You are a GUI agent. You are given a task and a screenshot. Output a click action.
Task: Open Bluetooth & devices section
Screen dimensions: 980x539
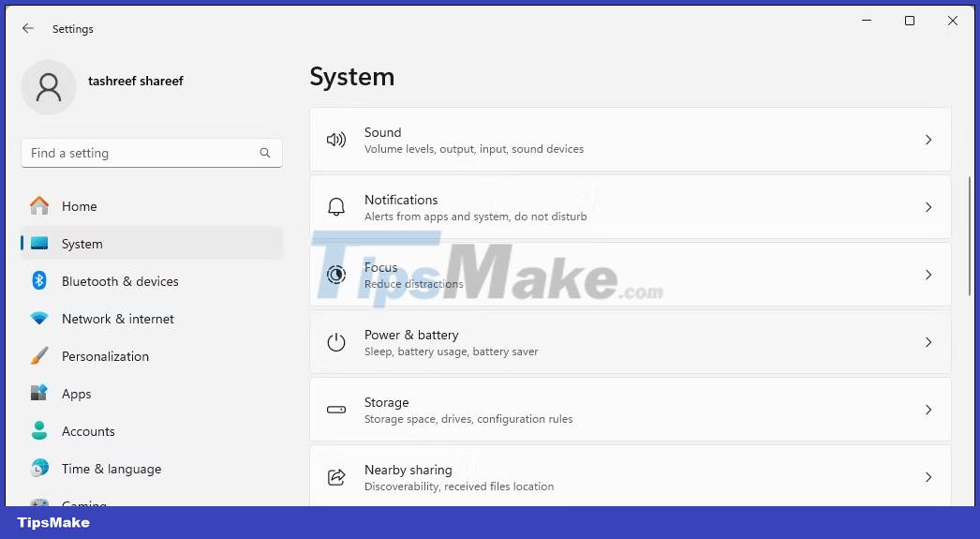point(152,281)
